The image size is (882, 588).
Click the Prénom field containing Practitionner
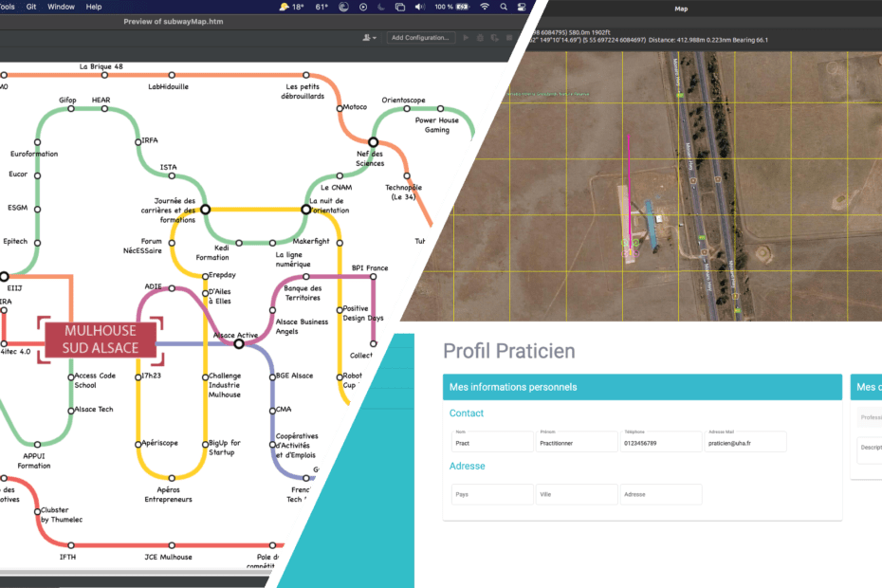(x=577, y=442)
